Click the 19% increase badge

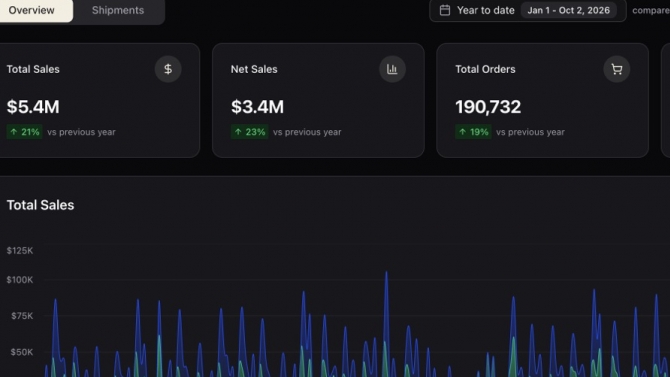[x=473, y=132]
